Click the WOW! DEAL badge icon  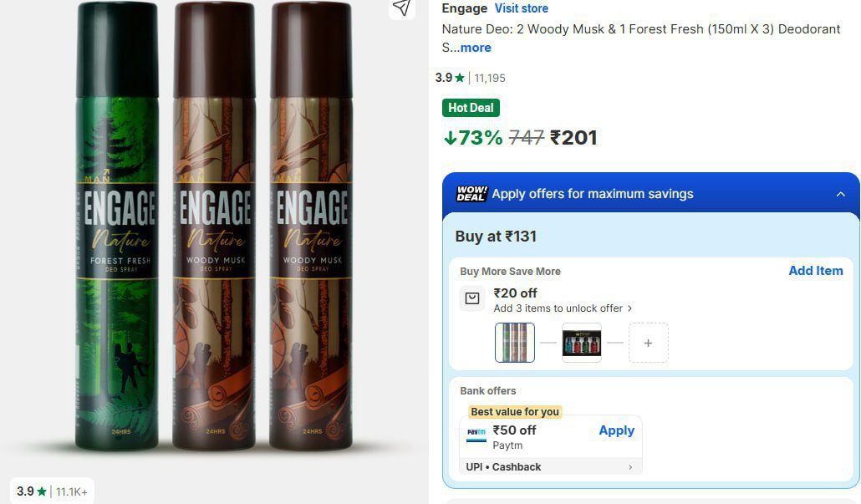(x=471, y=193)
